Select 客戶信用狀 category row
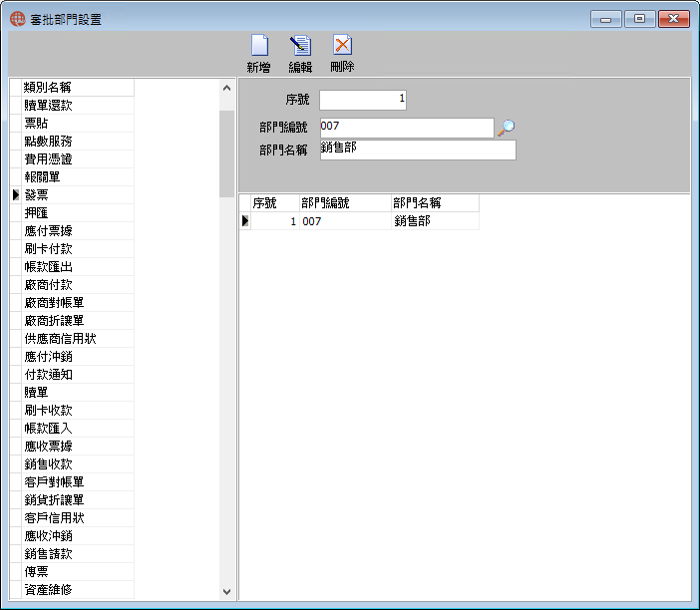Image resolution: width=700 pixels, height=610 pixels. click(x=78, y=517)
